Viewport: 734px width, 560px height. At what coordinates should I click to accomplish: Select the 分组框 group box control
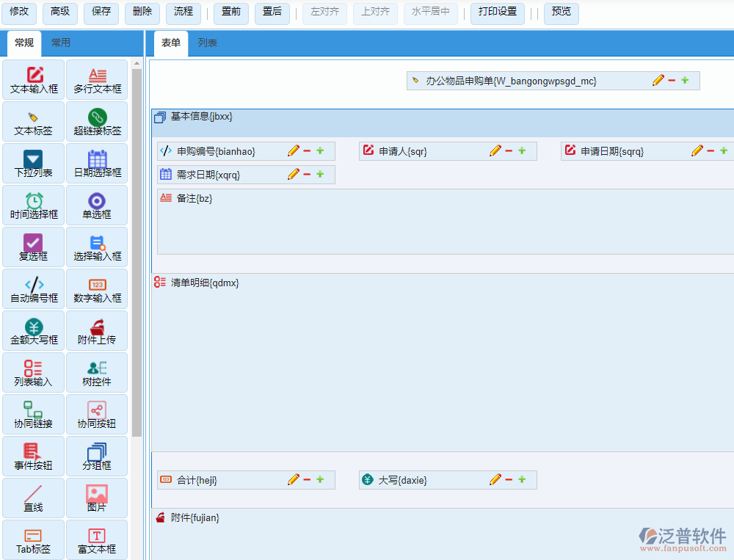[x=97, y=457]
